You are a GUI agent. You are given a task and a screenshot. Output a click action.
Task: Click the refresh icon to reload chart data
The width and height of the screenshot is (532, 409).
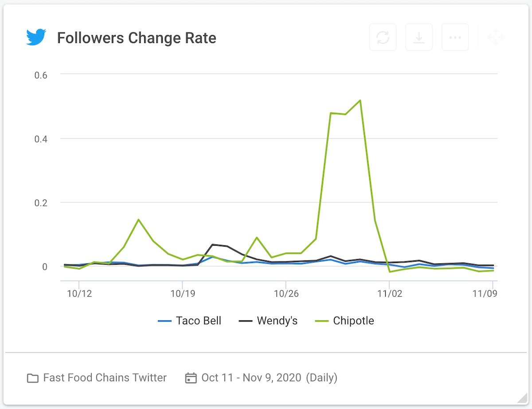tap(383, 37)
